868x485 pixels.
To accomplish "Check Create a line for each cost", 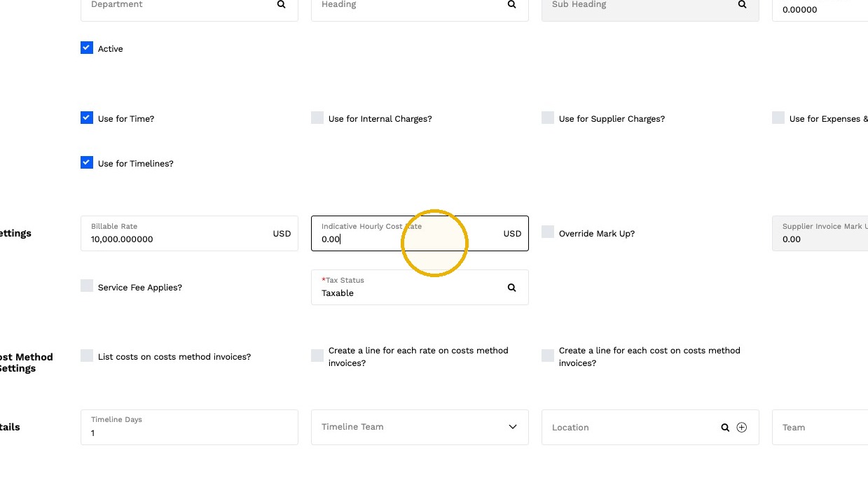I will pos(548,356).
